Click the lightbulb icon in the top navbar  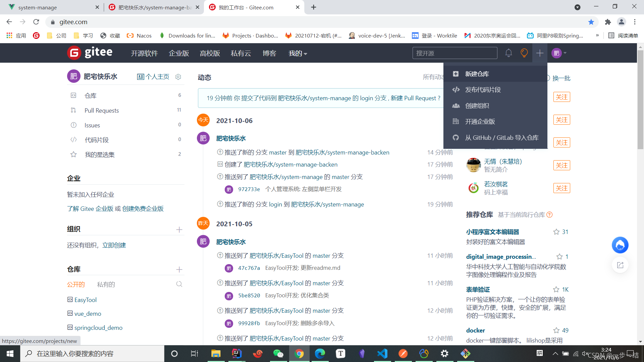click(x=524, y=53)
